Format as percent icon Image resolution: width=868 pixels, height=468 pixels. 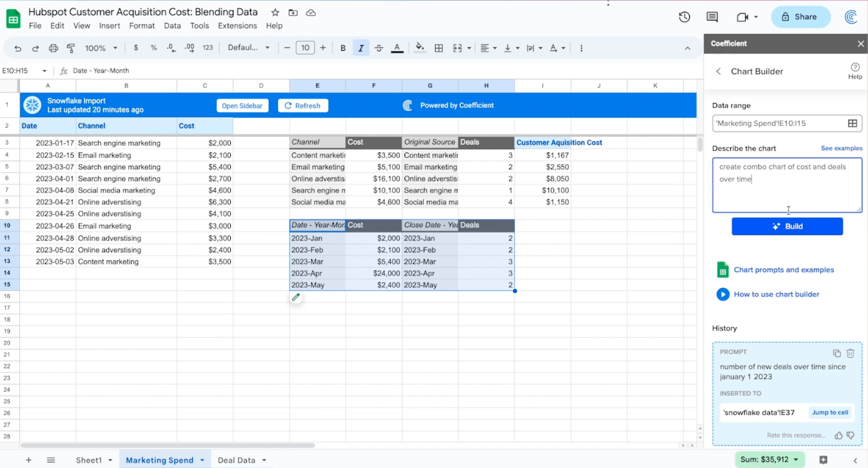pos(154,48)
